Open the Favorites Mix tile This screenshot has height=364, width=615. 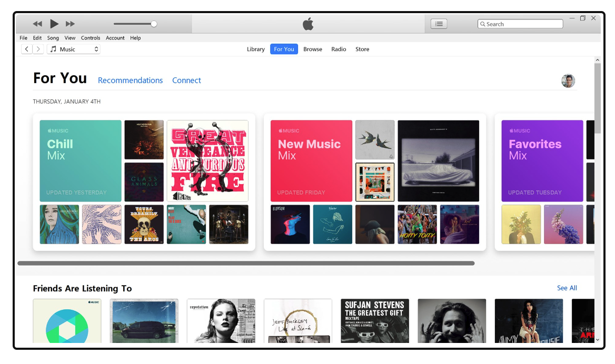[542, 161]
